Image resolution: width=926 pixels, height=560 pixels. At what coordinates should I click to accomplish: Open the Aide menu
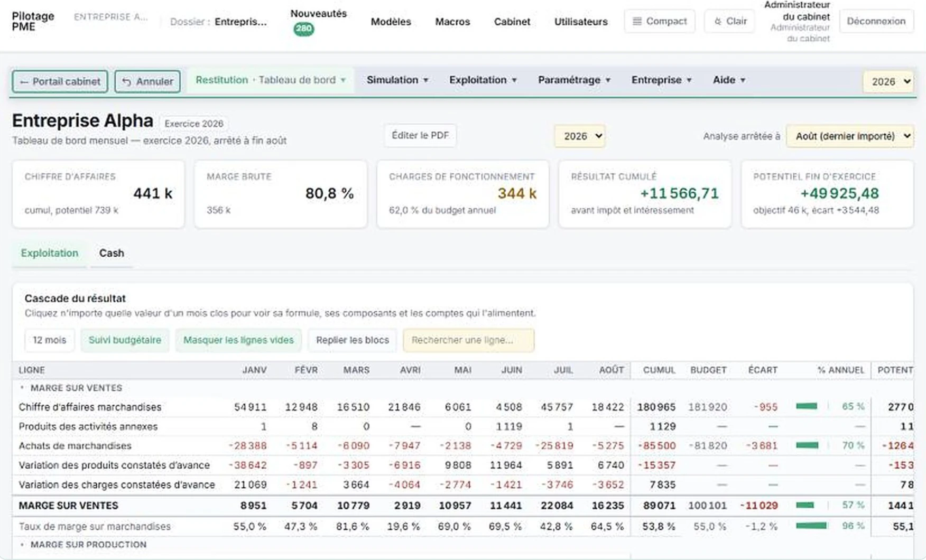pos(729,80)
